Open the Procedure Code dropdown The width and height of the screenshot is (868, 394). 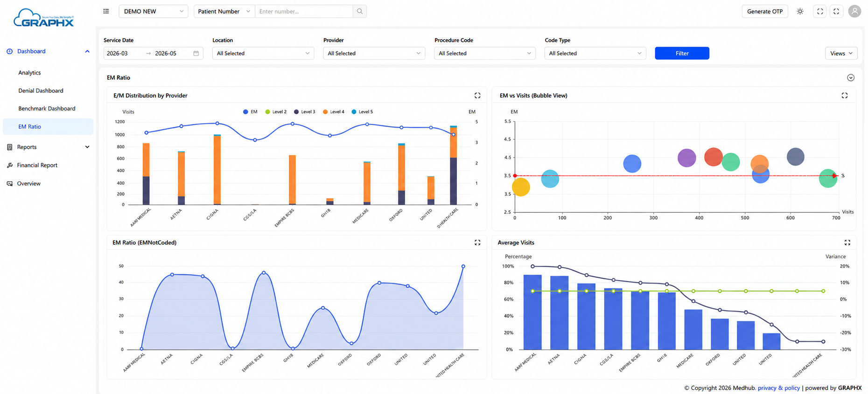[x=484, y=53]
